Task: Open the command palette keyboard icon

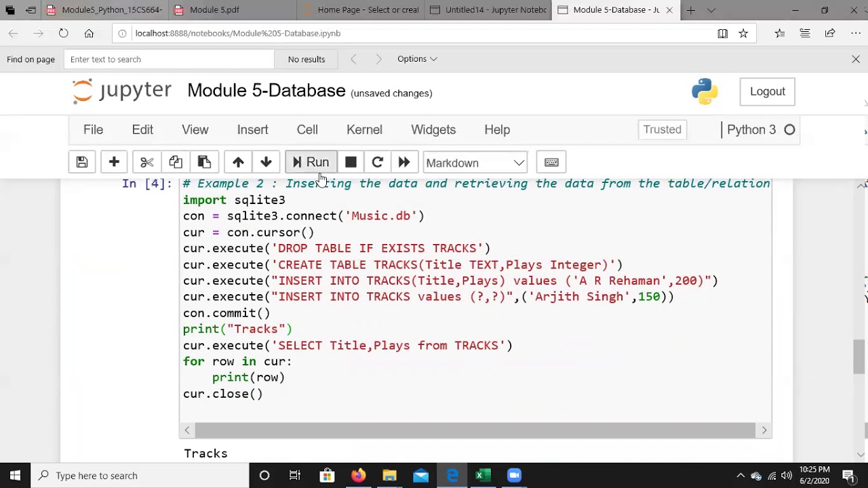Action: tap(551, 162)
